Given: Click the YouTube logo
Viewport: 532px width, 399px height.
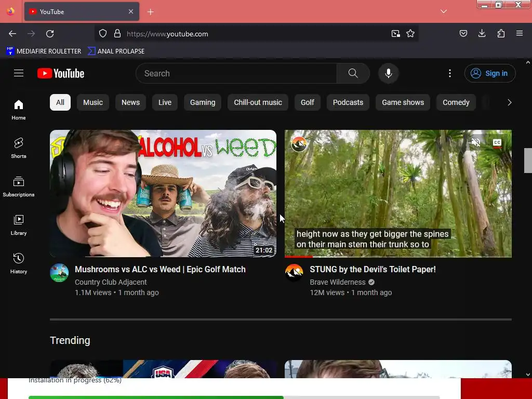Looking at the screenshot, I should [x=61, y=73].
